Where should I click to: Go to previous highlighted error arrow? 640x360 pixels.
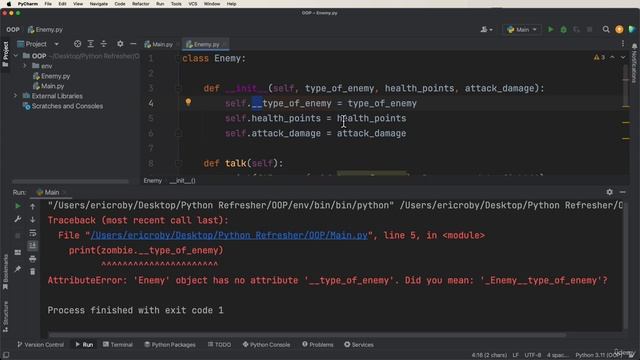[x=612, y=58]
